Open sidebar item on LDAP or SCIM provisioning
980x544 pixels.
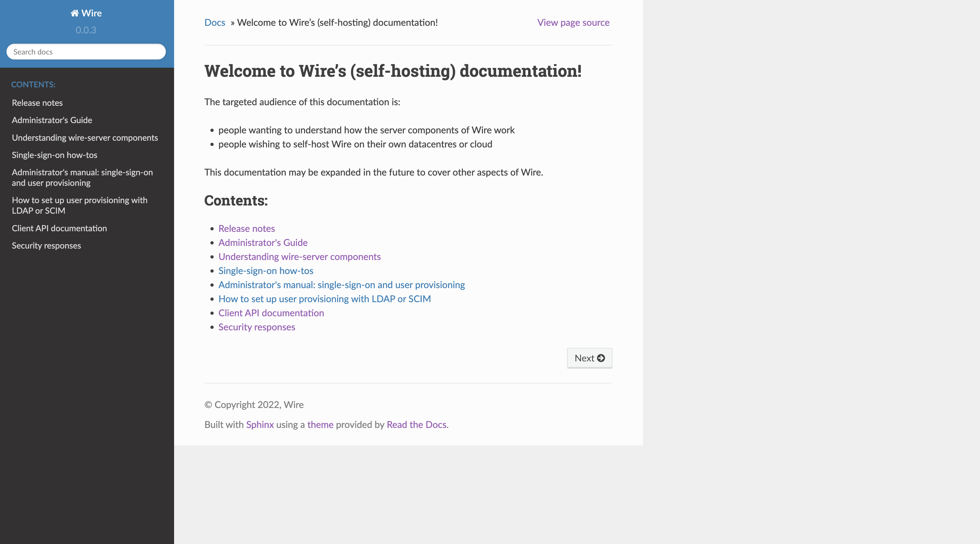79,205
